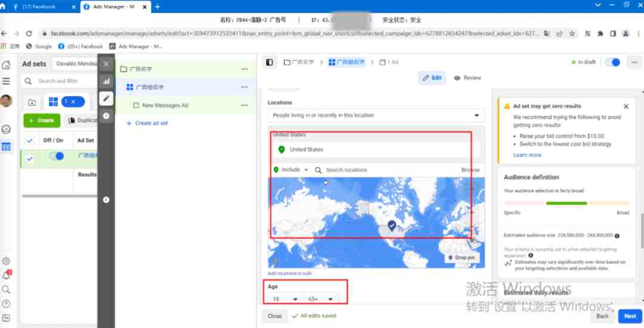Click the Duplicate button
The image size is (644, 328).
tap(82, 120)
